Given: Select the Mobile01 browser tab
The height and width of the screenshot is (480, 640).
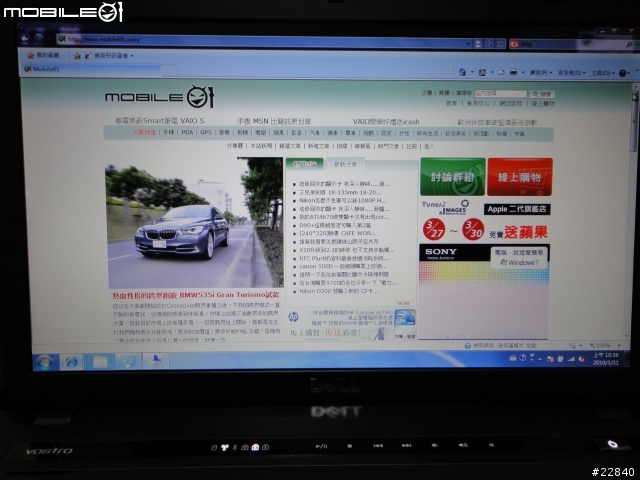Looking at the screenshot, I should [91, 69].
